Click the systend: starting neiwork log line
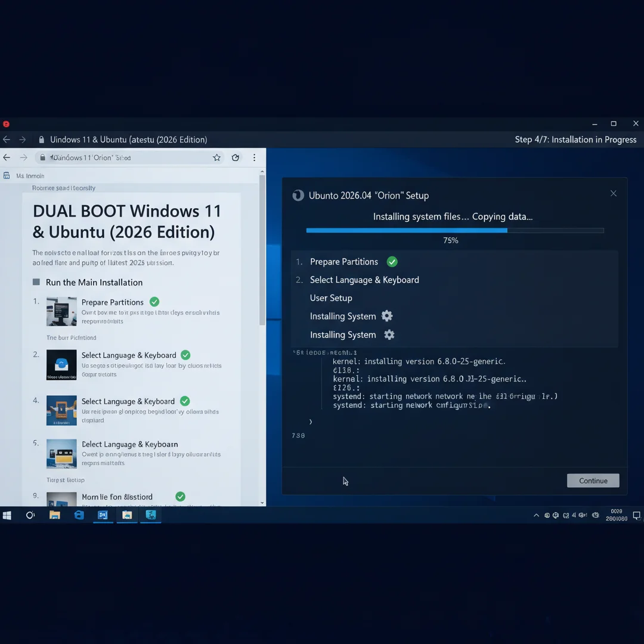The image size is (644, 644). coord(411,405)
